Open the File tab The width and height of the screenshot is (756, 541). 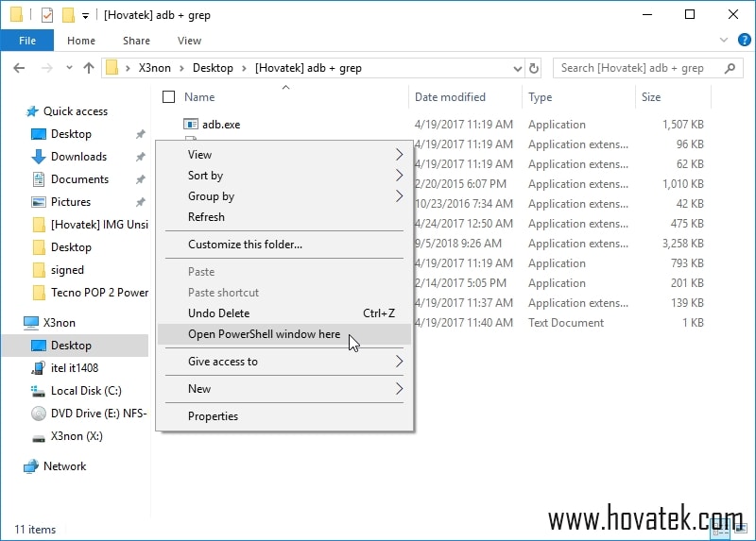(27, 41)
